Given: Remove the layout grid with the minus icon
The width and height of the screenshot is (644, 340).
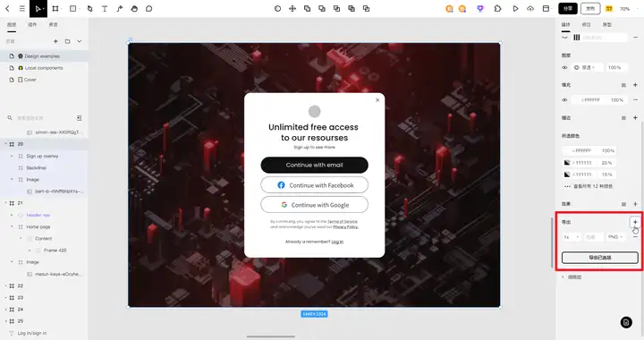Looking at the screenshot, I should tap(635, 38).
